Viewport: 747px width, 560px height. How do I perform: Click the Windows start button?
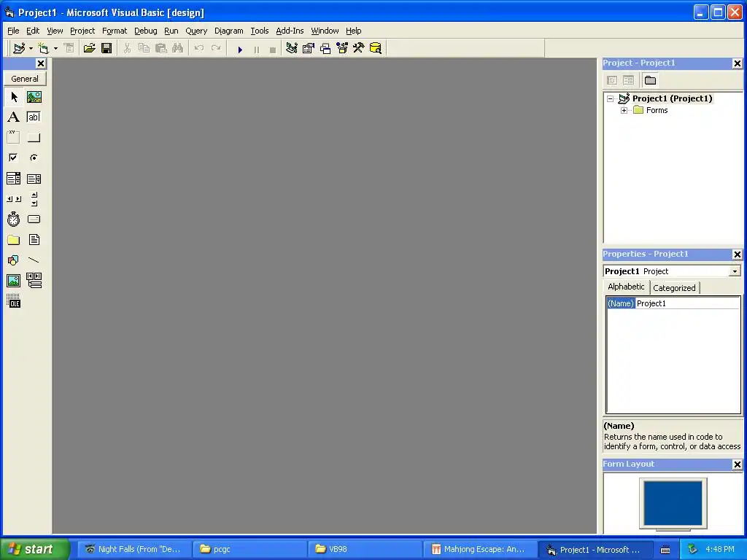pos(34,549)
